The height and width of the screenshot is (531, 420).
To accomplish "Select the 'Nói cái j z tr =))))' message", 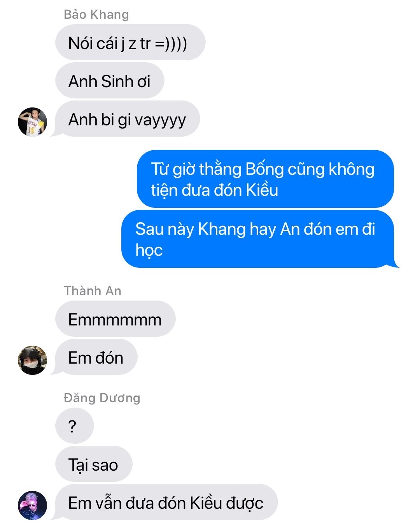I will pyautogui.click(x=130, y=42).
